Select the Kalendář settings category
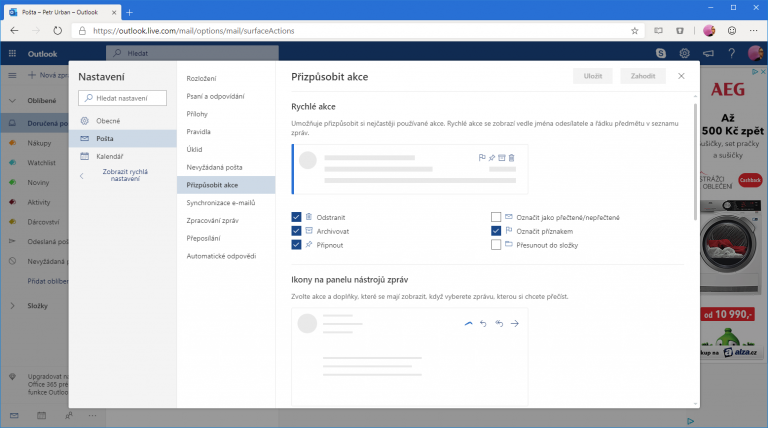The height and width of the screenshot is (428, 768). click(122, 156)
